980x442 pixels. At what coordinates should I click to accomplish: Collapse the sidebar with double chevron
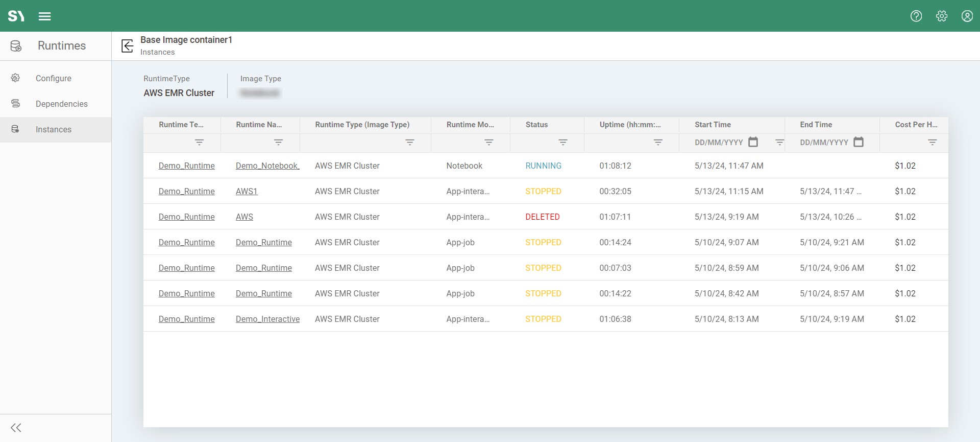(x=16, y=428)
